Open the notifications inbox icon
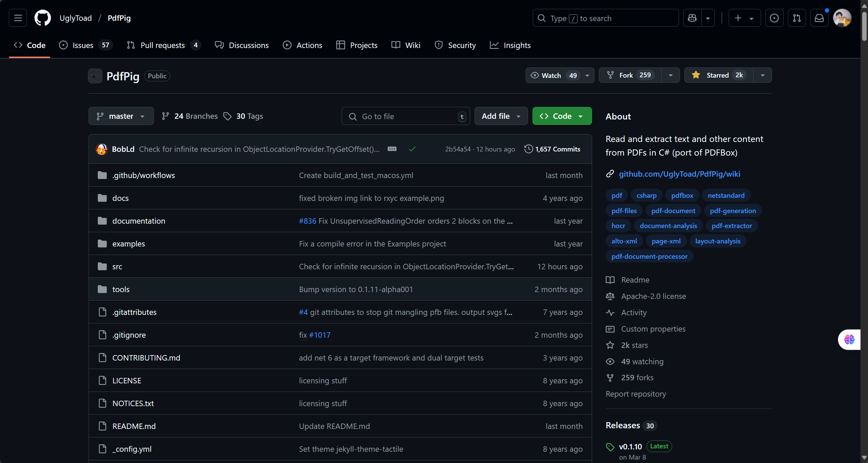Viewport: 868px width, 463px height. pos(819,18)
